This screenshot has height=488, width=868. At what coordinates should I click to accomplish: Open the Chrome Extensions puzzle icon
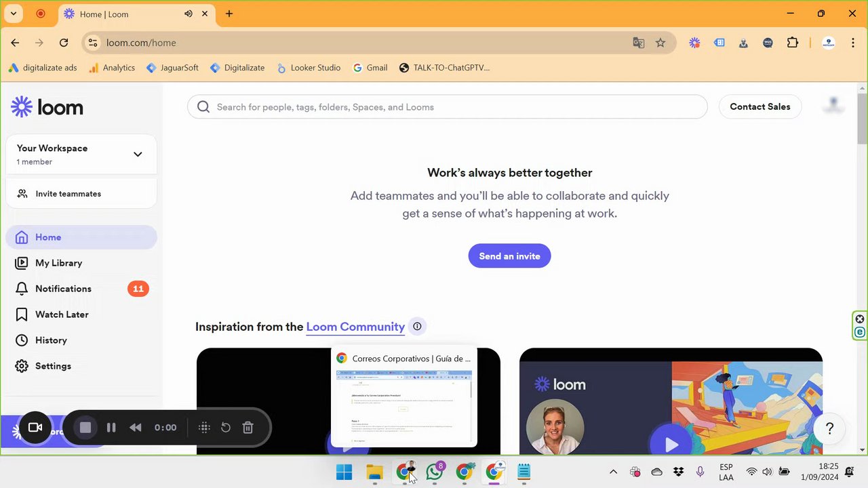pyautogui.click(x=793, y=43)
